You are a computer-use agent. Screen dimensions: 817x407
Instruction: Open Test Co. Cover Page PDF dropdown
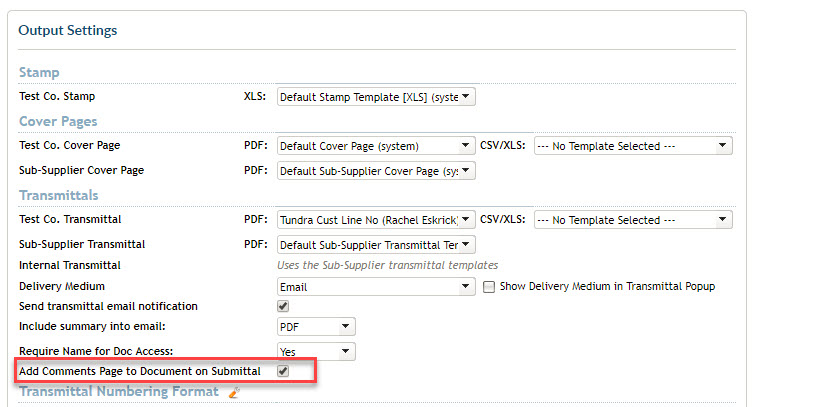376,146
